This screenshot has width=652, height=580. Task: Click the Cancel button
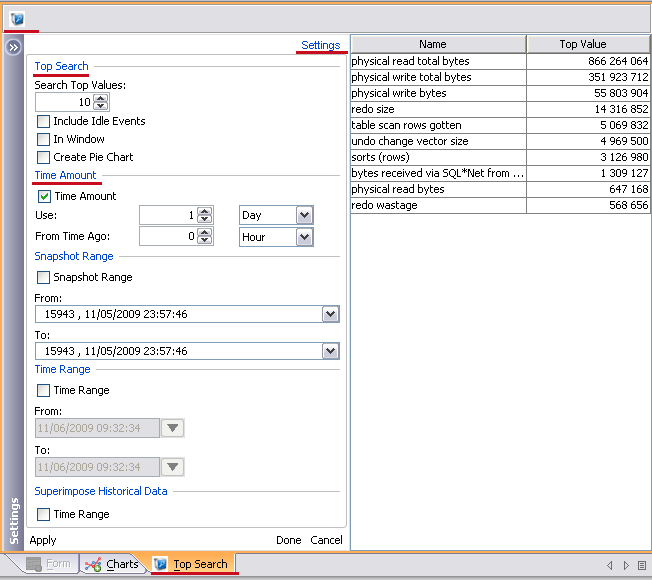(x=326, y=540)
